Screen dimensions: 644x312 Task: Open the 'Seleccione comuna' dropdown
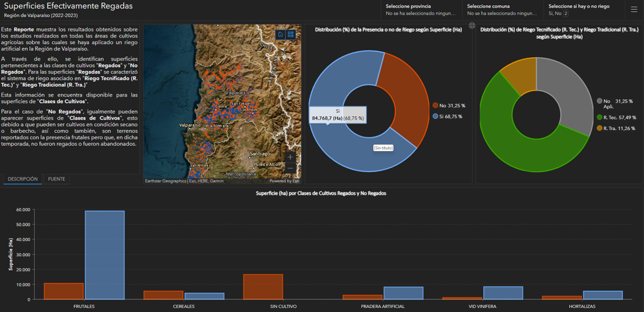click(x=502, y=10)
